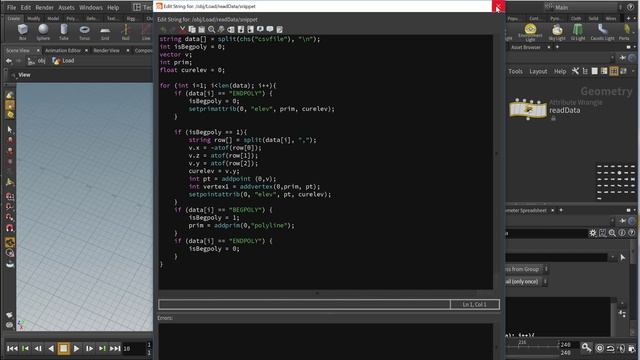Click the Load node path button
Image resolution: width=640 pixels, height=360 pixels.
pyautogui.click(x=63, y=61)
